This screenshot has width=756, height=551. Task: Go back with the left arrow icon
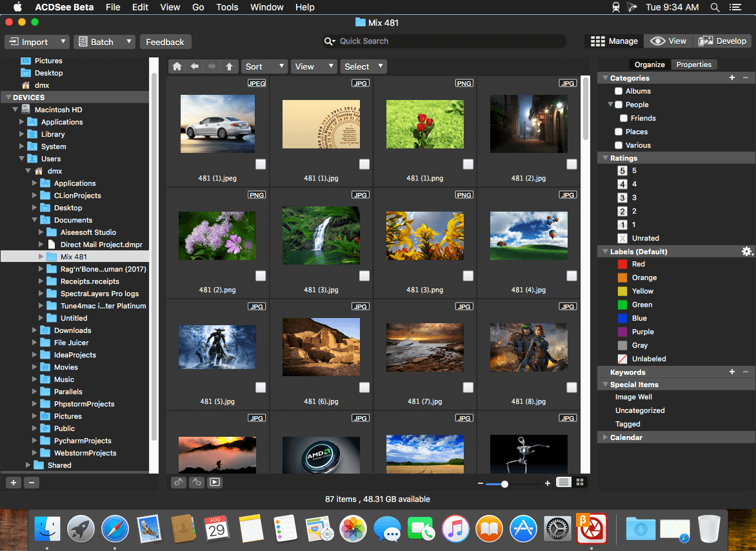(194, 66)
